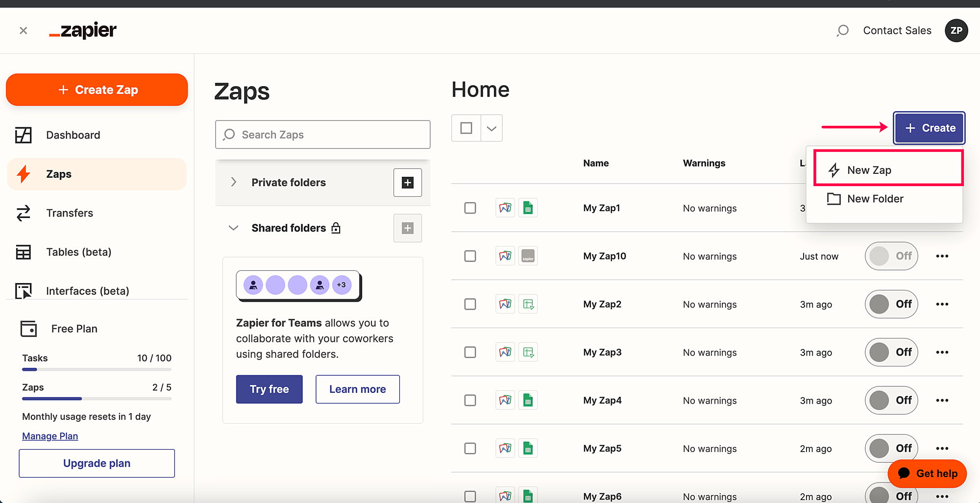Image resolution: width=980 pixels, height=503 pixels.
Task: Check the box next to My Zap1
Action: coord(470,208)
